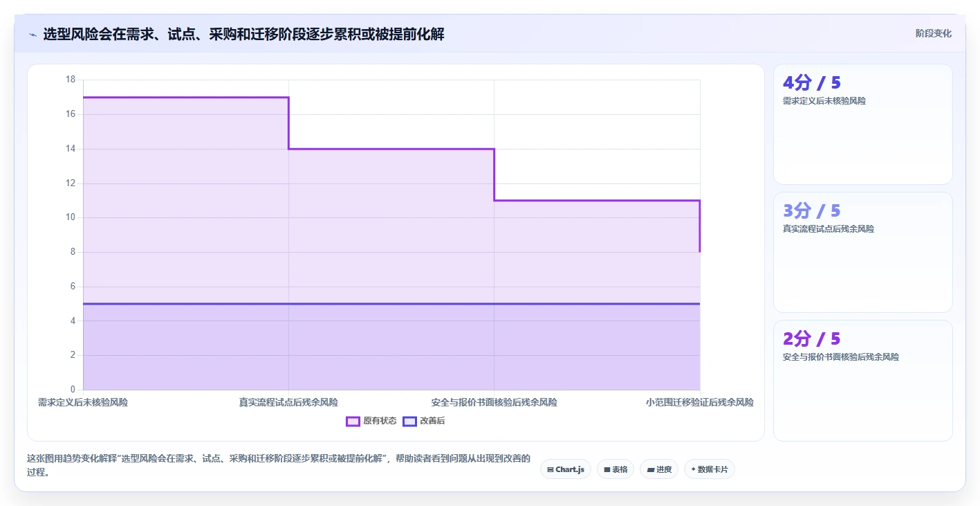
Task: Click the 进度 tag
Action: click(x=658, y=469)
